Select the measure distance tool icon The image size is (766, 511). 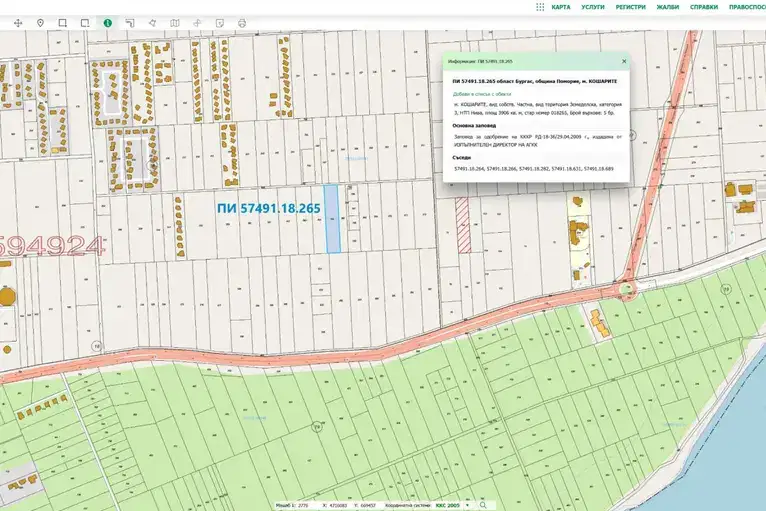click(130, 23)
